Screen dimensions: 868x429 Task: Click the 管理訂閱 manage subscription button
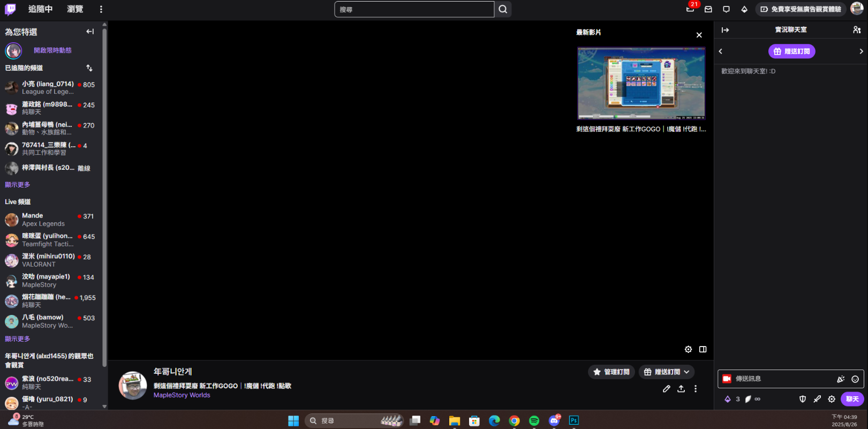pos(611,372)
